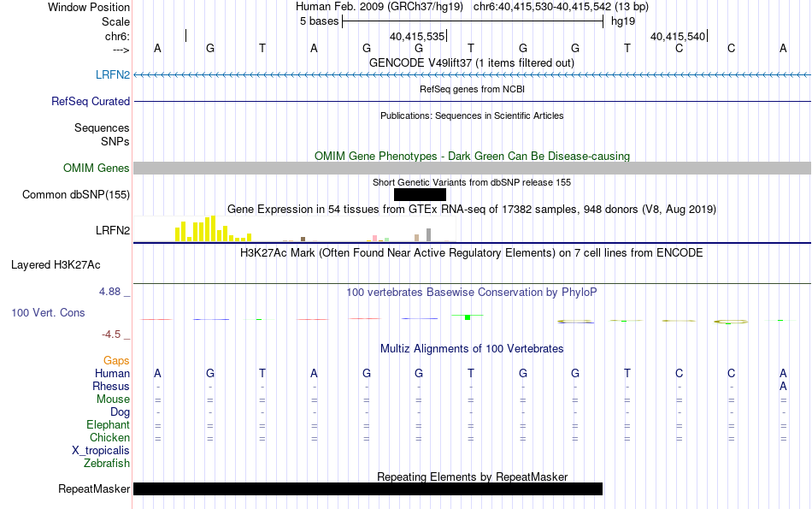Click the Common dbSNP(155) black variant item
Screen dimensions: 812x509
point(420,194)
